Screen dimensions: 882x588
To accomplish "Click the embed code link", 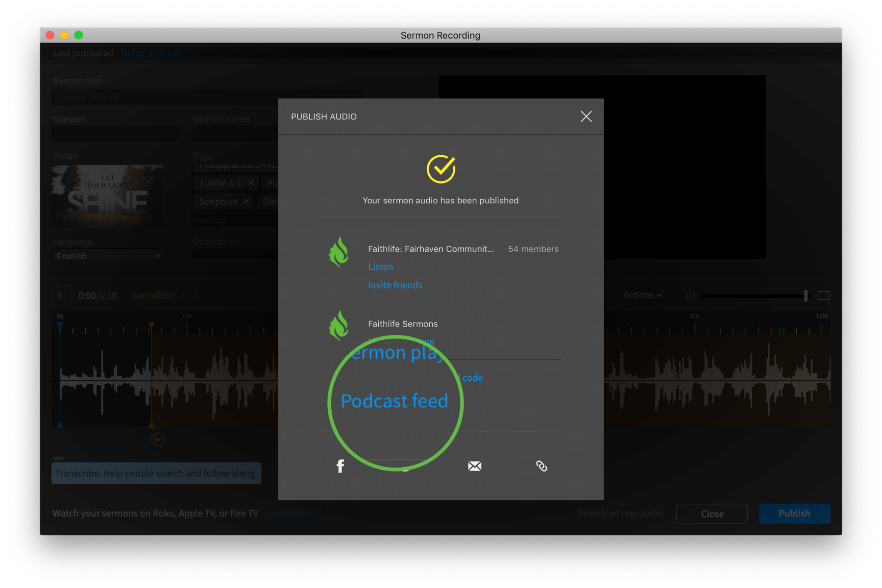I will tap(471, 377).
